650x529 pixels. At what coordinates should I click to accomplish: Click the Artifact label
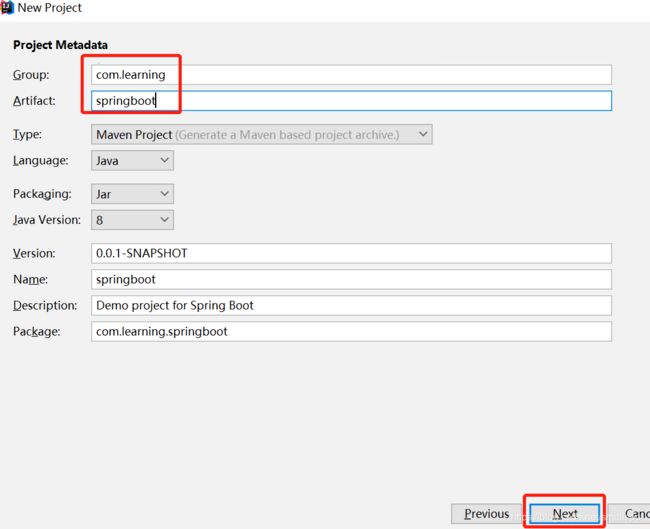pyautogui.click(x=34, y=101)
